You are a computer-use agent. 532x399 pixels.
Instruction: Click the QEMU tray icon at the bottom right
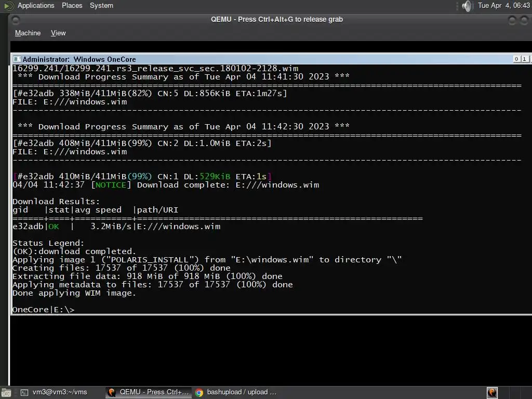(x=492, y=393)
